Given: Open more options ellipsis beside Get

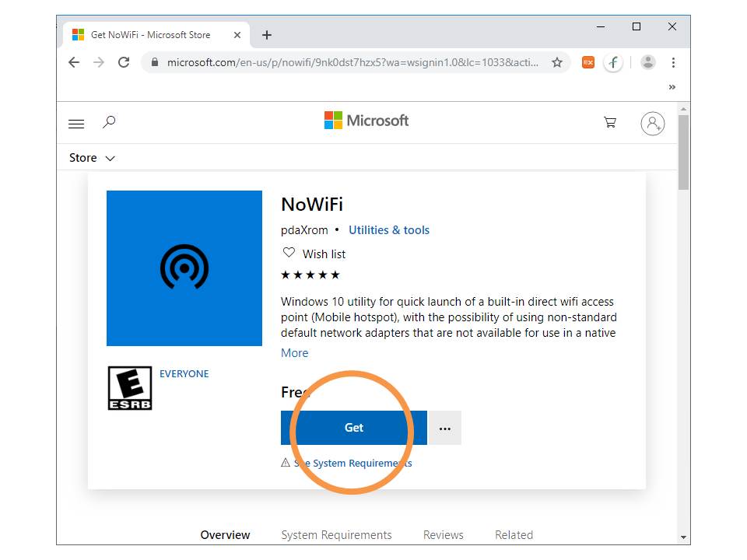Looking at the screenshot, I should [445, 428].
